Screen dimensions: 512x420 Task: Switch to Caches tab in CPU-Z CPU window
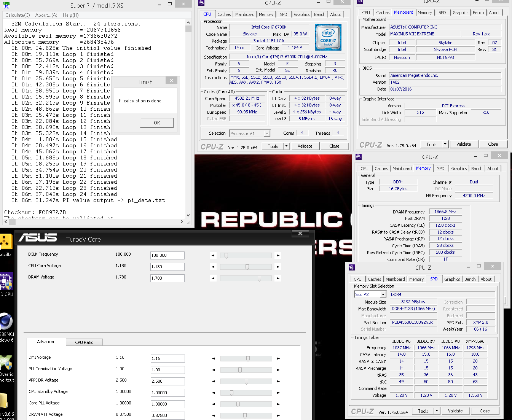point(224,14)
